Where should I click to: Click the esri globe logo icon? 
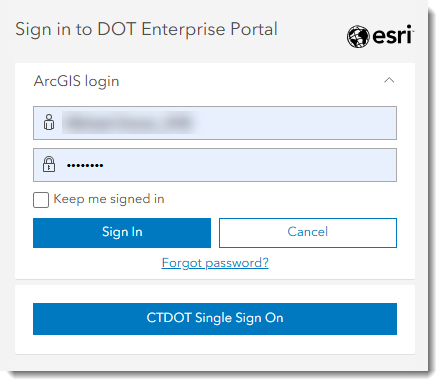click(x=358, y=36)
